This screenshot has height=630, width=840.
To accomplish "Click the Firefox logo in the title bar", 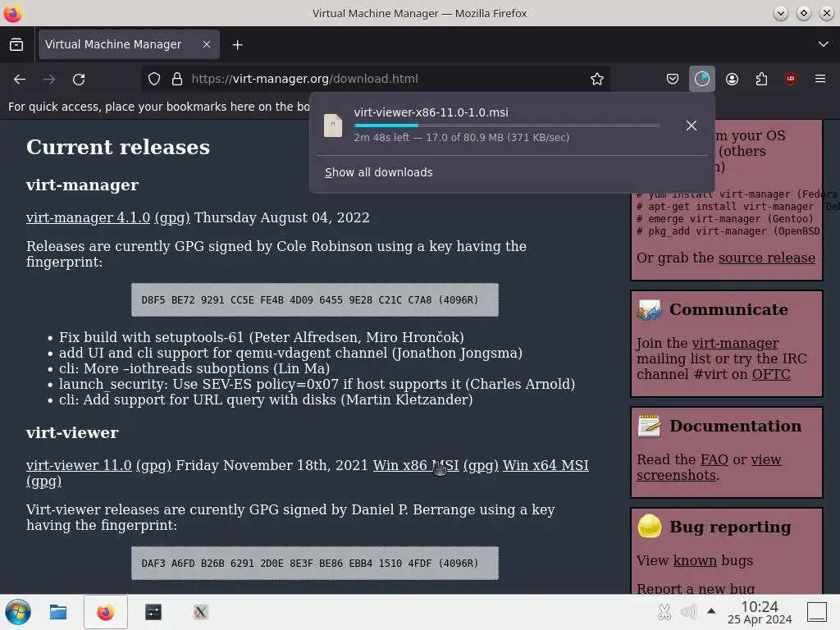I will point(12,13).
